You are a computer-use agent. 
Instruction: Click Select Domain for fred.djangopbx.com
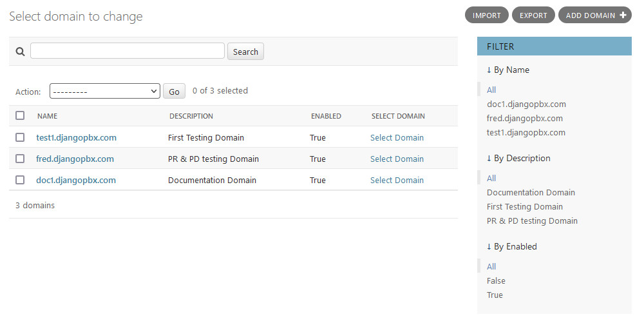click(397, 159)
